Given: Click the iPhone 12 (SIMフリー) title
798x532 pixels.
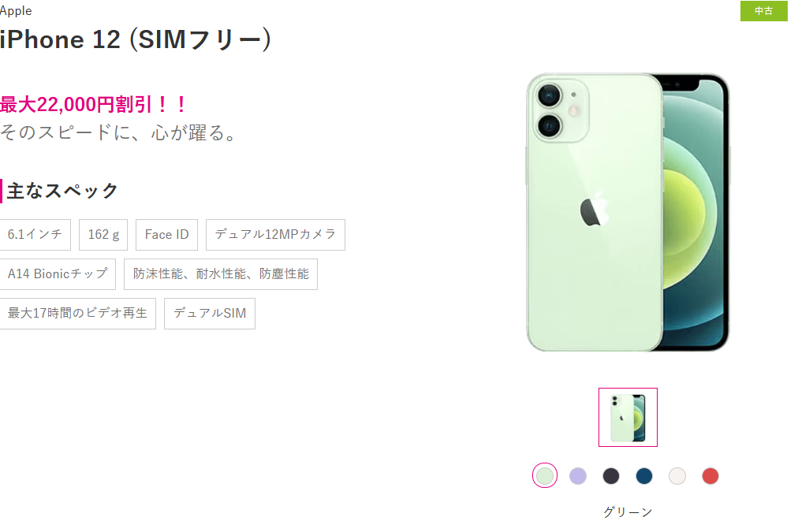Looking at the screenshot, I should (136, 39).
